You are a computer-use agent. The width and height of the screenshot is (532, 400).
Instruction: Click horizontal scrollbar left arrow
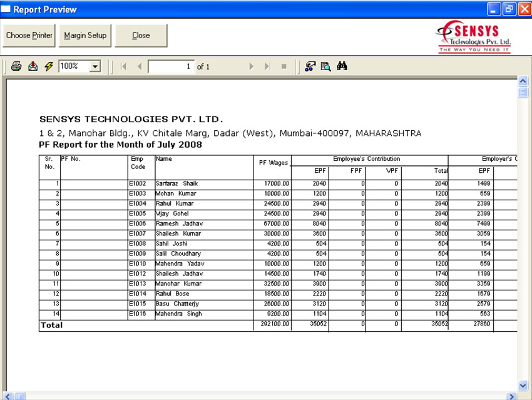[8, 396]
